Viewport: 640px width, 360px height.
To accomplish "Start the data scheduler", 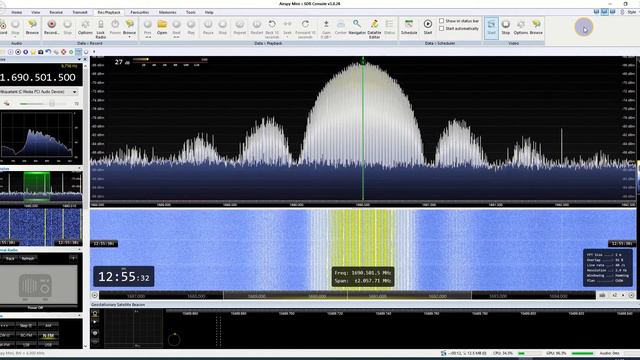I will [x=428, y=27].
